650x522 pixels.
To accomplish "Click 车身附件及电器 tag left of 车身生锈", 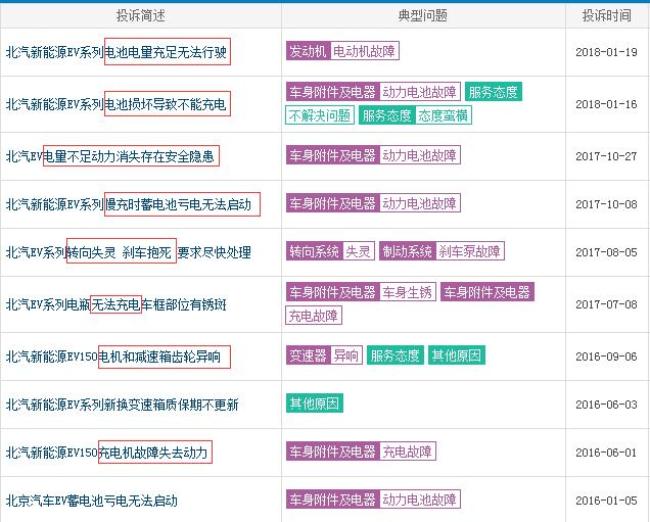I will click(332, 292).
